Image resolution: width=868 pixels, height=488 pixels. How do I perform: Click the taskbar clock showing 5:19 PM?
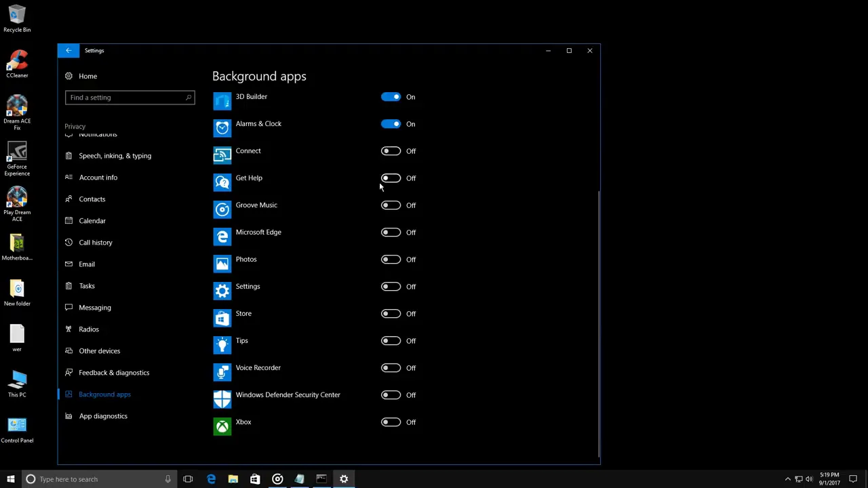click(829, 479)
